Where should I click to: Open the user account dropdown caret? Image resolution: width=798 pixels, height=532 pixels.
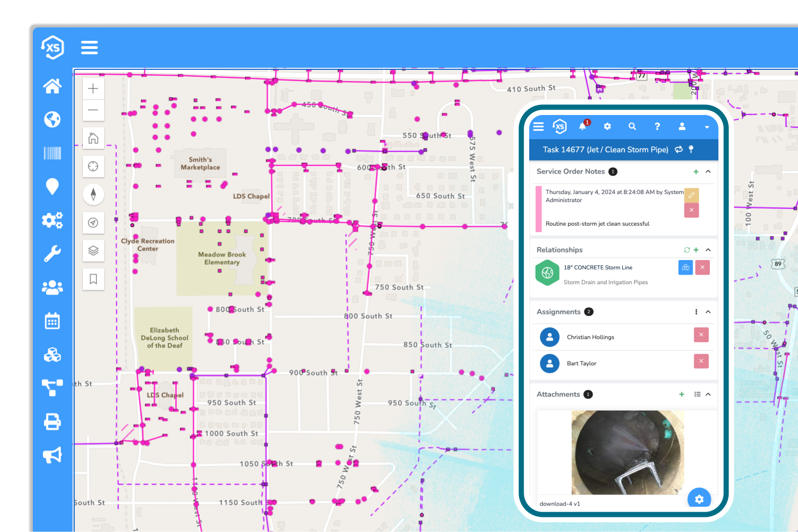coord(707,127)
